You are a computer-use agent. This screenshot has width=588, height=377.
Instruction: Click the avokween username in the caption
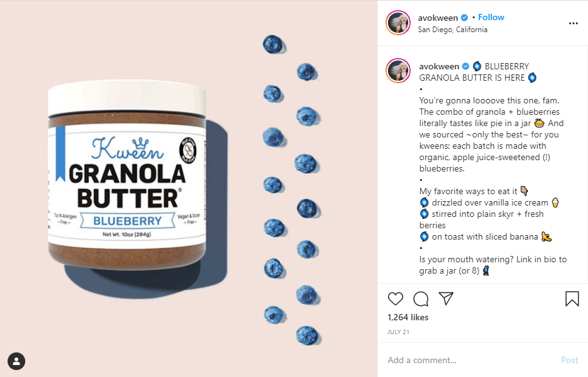[x=438, y=66]
